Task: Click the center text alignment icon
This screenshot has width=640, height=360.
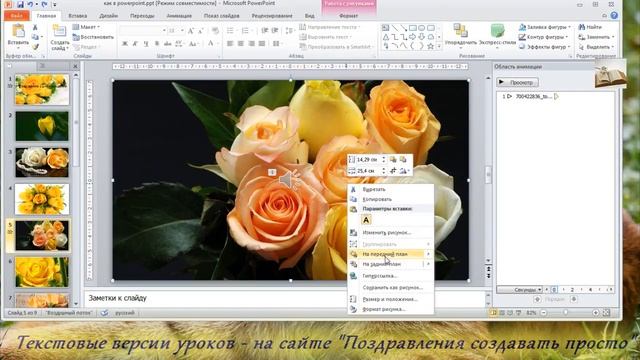Action: (241, 43)
